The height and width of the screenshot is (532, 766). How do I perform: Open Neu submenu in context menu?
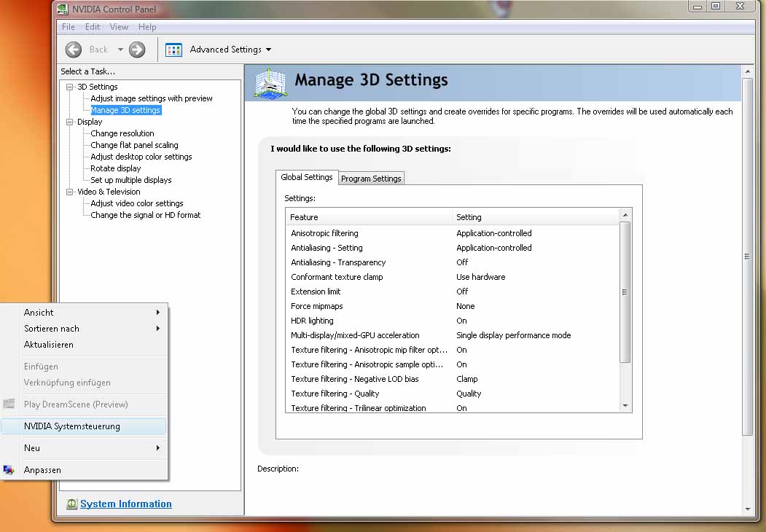point(84,448)
